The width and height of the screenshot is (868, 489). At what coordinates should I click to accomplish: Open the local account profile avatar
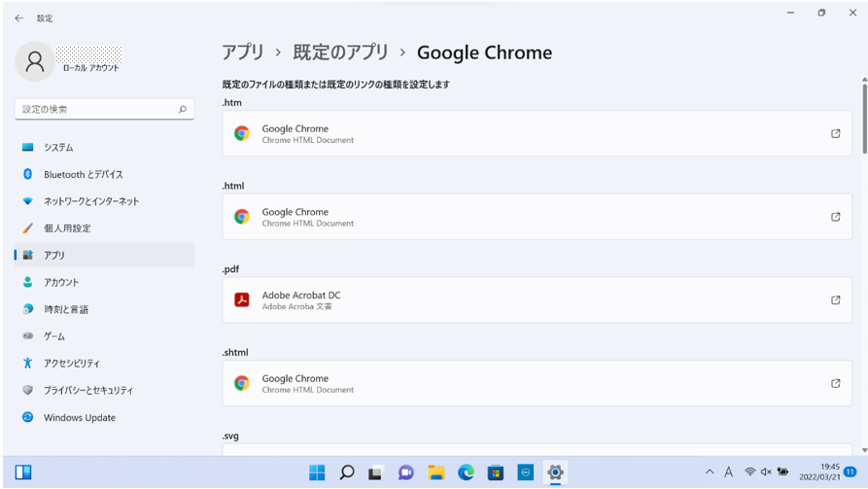click(x=35, y=61)
